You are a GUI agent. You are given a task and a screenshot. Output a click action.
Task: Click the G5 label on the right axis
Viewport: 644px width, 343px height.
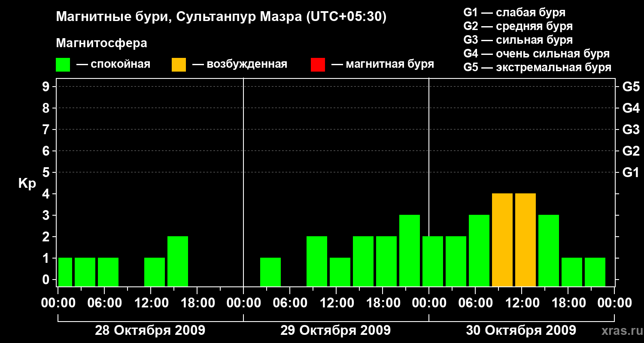point(631,87)
